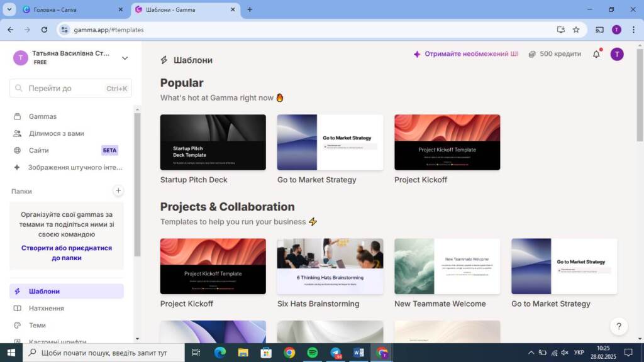Click the Перейти до search field
Viewport: 644px width, 362px height.
pos(70,89)
